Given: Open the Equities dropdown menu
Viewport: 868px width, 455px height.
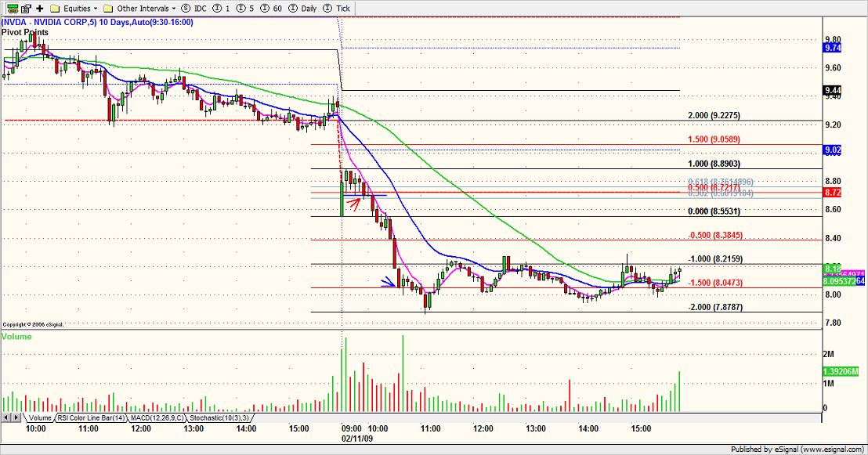Looking at the screenshot, I should (x=96, y=9).
